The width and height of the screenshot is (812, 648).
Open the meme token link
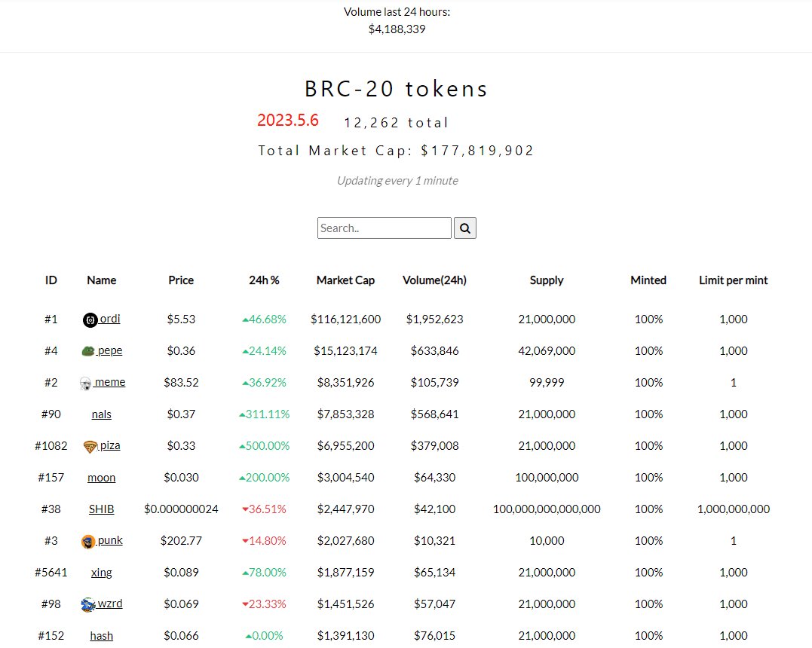(110, 382)
